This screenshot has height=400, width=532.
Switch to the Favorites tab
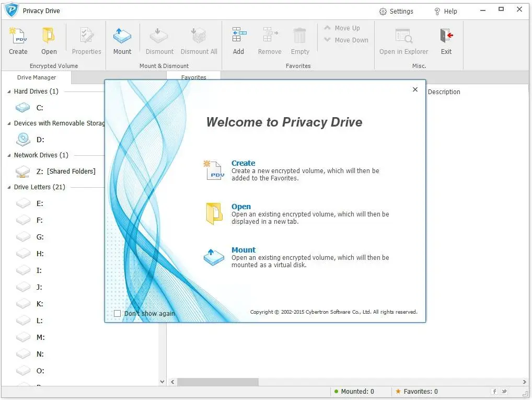194,77
